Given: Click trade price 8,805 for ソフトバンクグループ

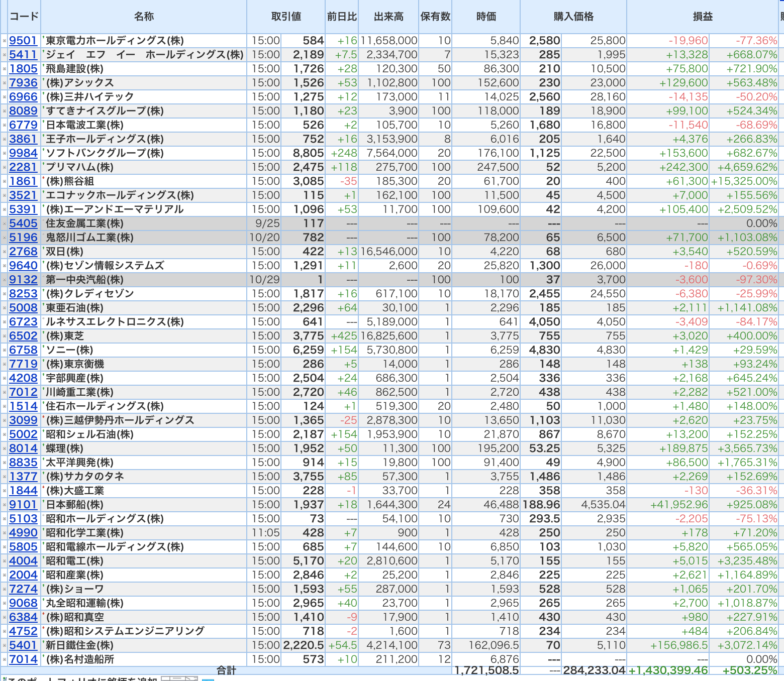Looking at the screenshot, I should click(x=309, y=153).
